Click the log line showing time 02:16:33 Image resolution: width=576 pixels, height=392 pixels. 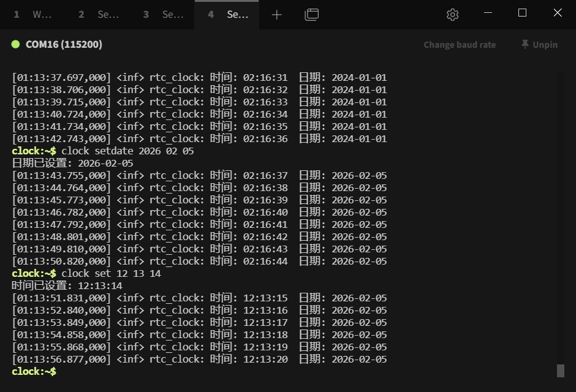[199, 102]
